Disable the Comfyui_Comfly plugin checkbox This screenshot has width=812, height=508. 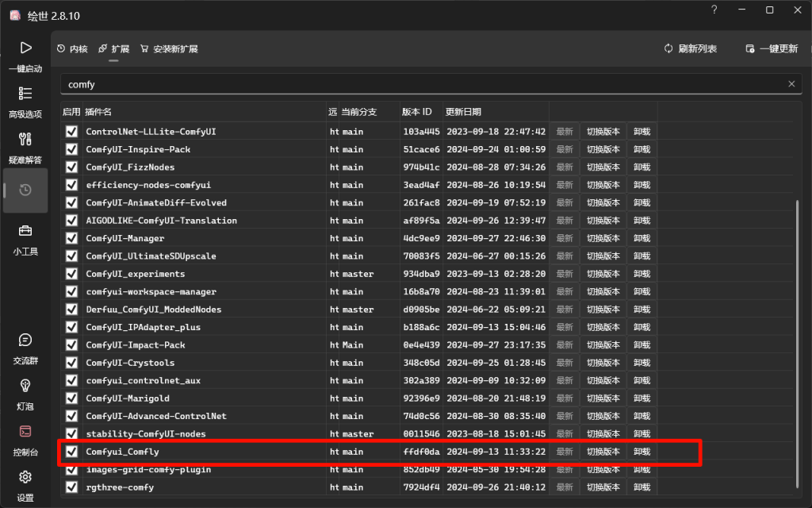71,452
